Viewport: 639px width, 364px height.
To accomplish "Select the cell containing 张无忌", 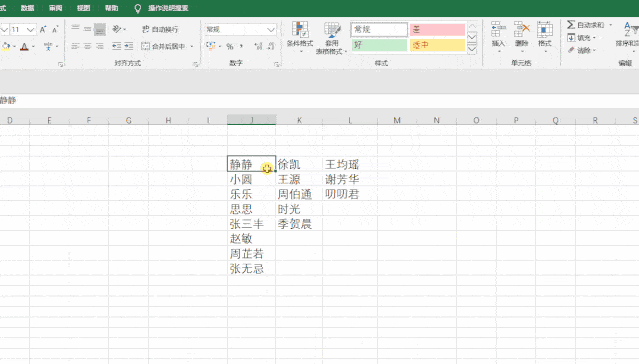I will (251, 268).
